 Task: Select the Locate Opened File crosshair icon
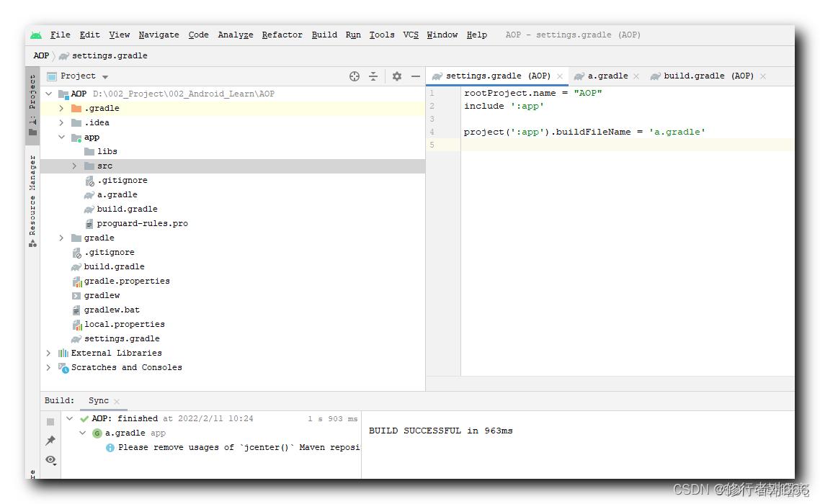354,76
